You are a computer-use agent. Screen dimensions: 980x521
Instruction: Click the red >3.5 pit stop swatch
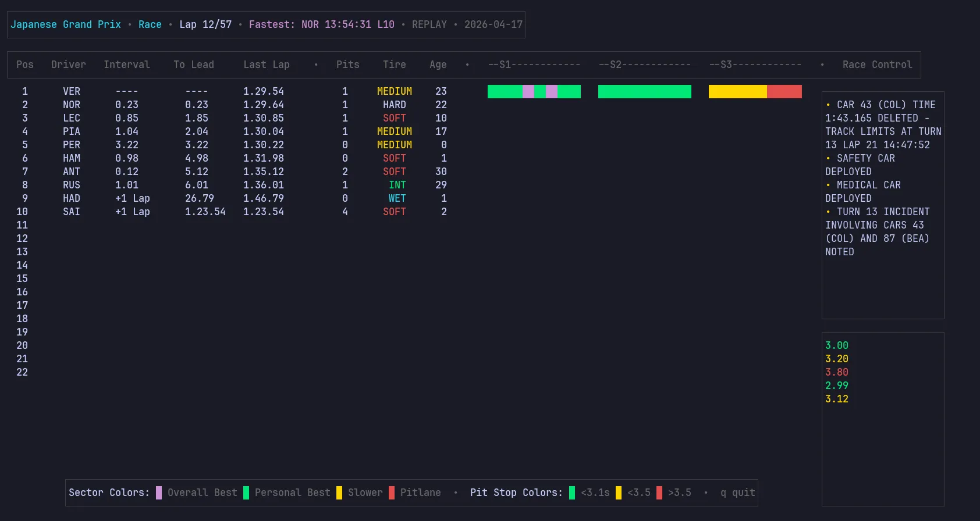(x=659, y=493)
